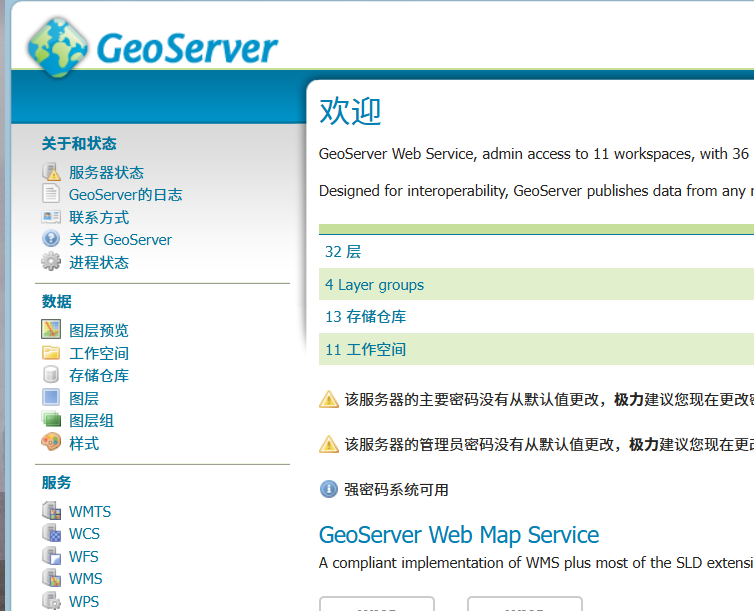
Task: Open the WCS service settings link
Action: click(x=84, y=534)
